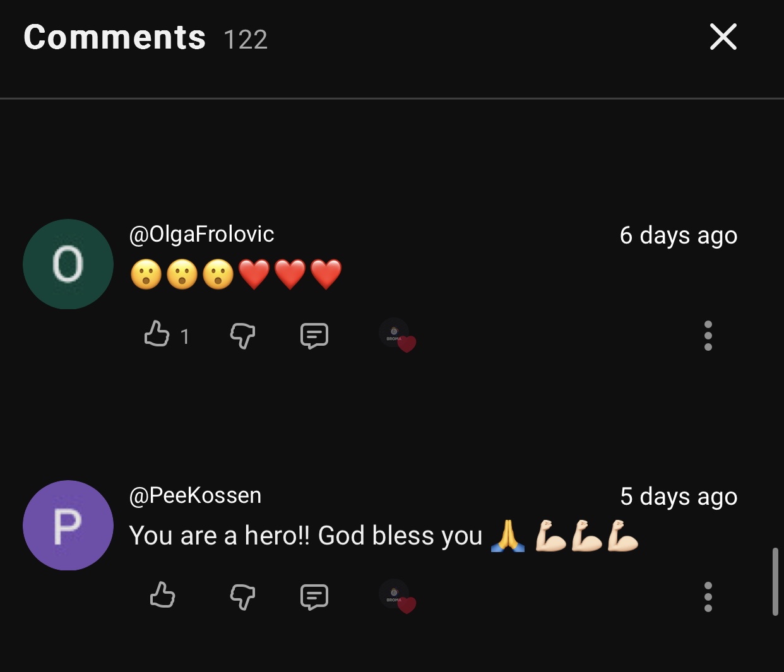Click the "5 days ago" timestamp
Screen dimensions: 784x672
click(679, 497)
